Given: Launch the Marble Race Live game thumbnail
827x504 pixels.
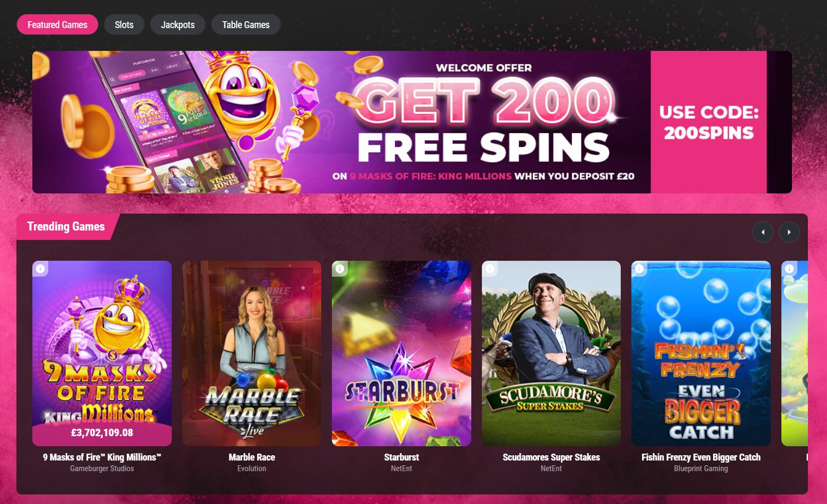Looking at the screenshot, I should pyautogui.click(x=252, y=353).
